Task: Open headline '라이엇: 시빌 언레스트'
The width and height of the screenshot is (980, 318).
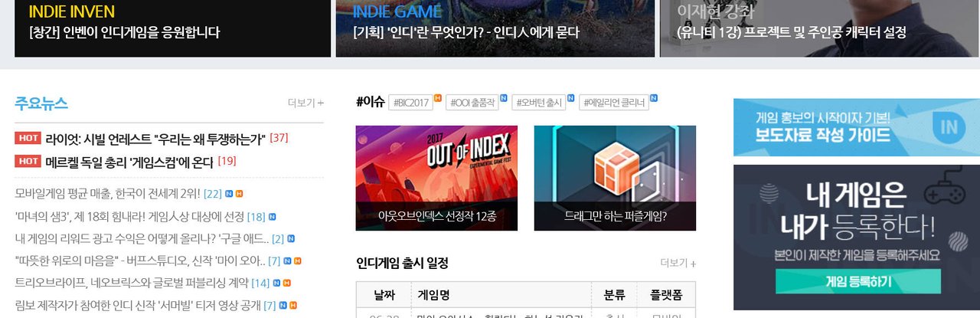Action: [x=155, y=139]
